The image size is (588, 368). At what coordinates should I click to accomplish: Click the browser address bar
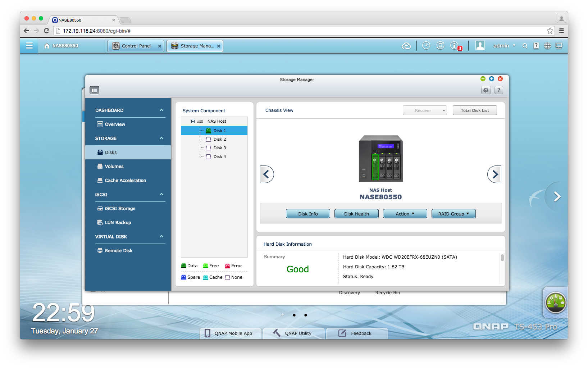(302, 31)
